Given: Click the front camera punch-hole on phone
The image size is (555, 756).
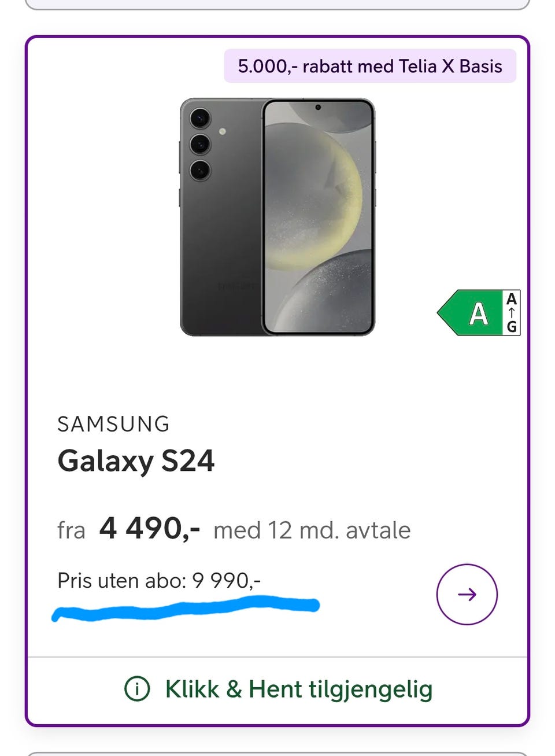Looking at the screenshot, I should (318, 108).
